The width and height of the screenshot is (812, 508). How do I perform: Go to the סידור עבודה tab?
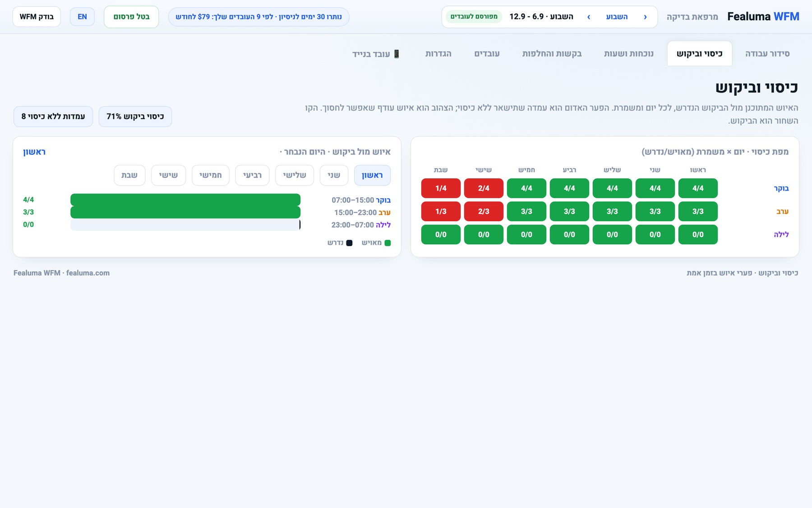point(767,54)
